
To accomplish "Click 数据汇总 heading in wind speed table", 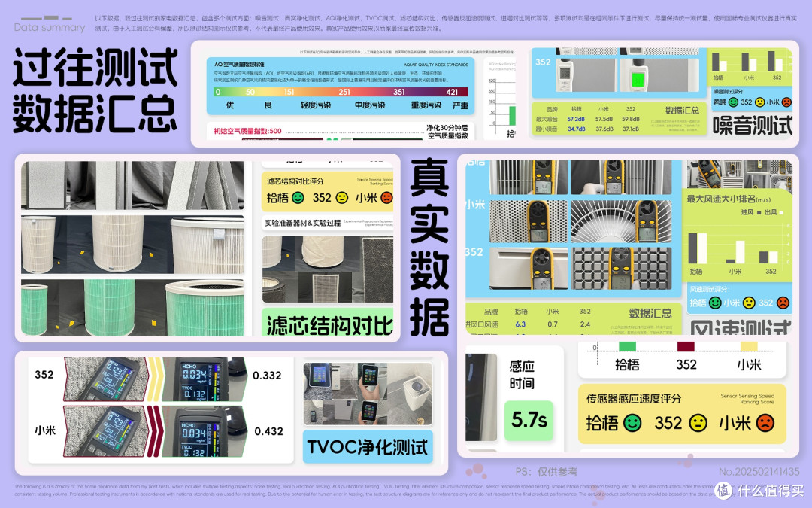I will (650, 313).
